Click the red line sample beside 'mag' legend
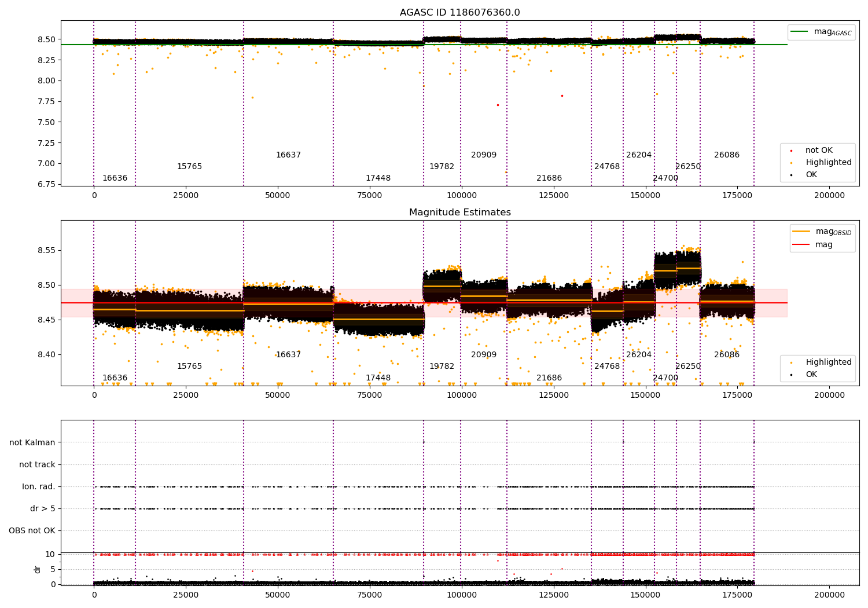 coord(801,245)
